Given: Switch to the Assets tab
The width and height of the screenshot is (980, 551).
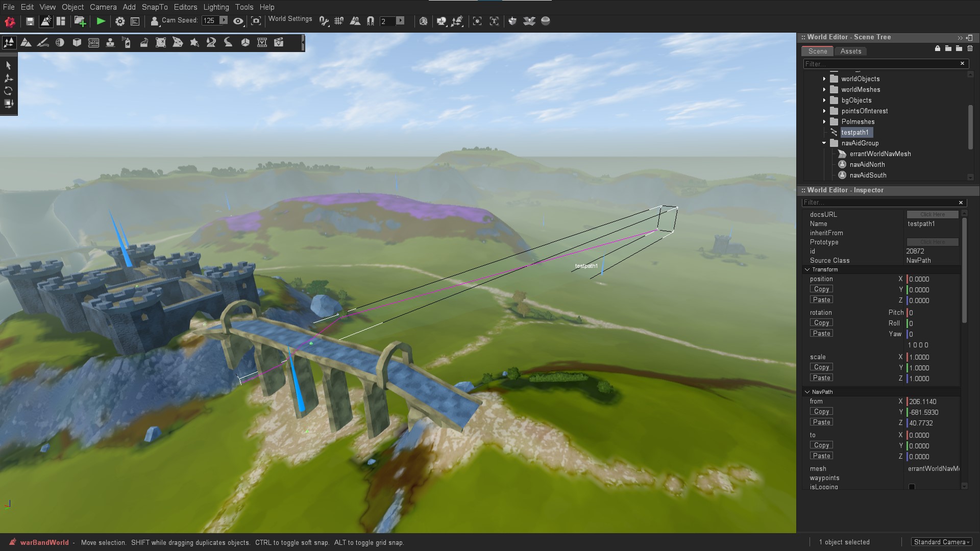Looking at the screenshot, I should (x=850, y=51).
